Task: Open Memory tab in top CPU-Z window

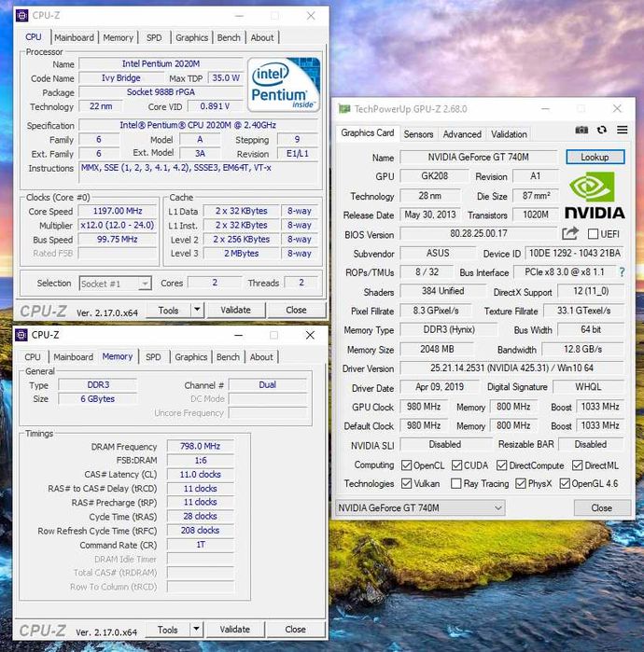Action: point(119,37)
